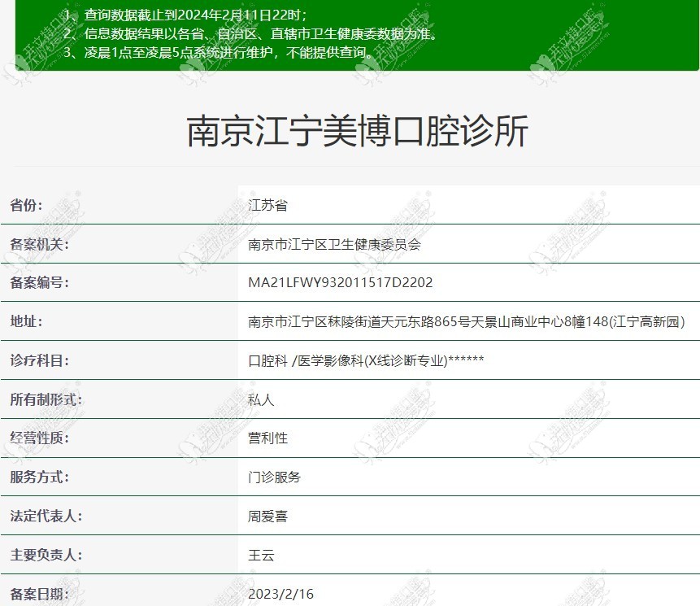Viewport: 700px width, 606px height.
Task: Click the label 备案编号:
Action: click(x=39, y=283)
